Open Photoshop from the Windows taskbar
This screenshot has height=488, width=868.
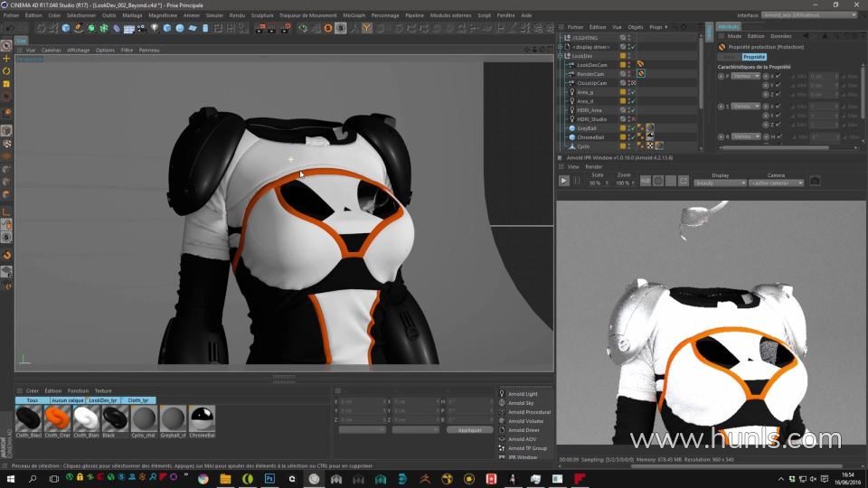(269, 479)
